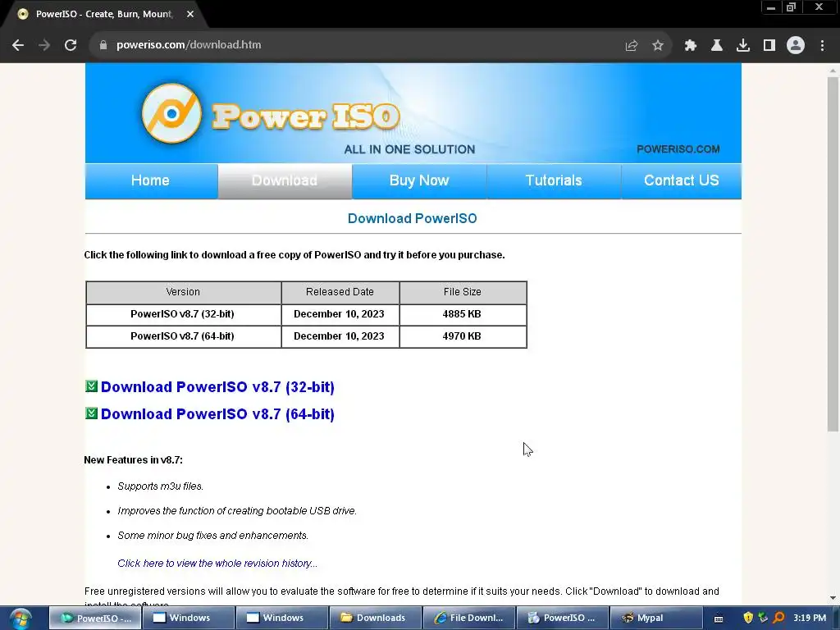Click green download icon beside 64-bit link
Image resolution: width=840 pixels, height=630 pixels.
(92, 413)
